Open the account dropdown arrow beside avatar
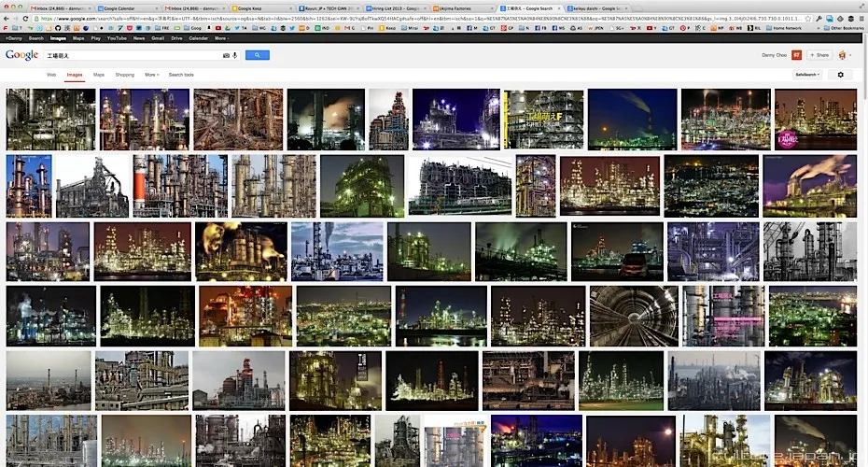This screenshot has width=868, height=467. pyautogui.click(x=851, y=55)
